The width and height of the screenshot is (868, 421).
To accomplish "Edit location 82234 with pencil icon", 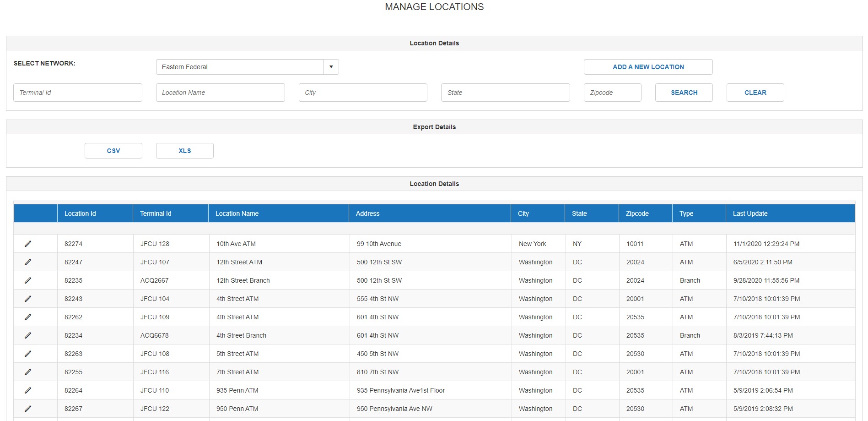I will click(x=28, y=335).
